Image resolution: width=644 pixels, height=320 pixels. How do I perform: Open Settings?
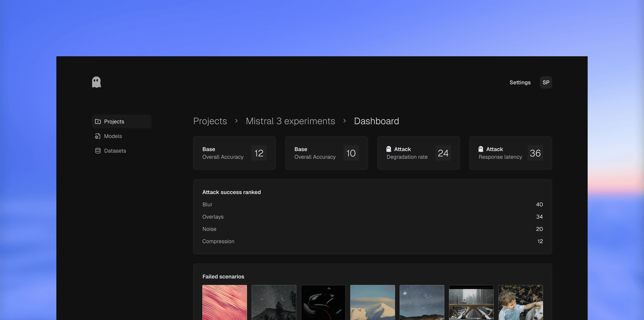tap(520, 82)
